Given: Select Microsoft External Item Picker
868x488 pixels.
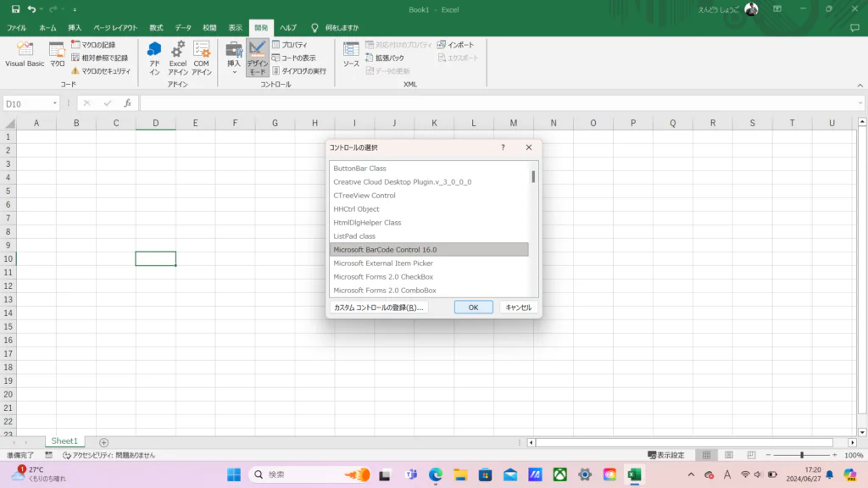Looking at the screenshot, I should [x=429, y=263].
